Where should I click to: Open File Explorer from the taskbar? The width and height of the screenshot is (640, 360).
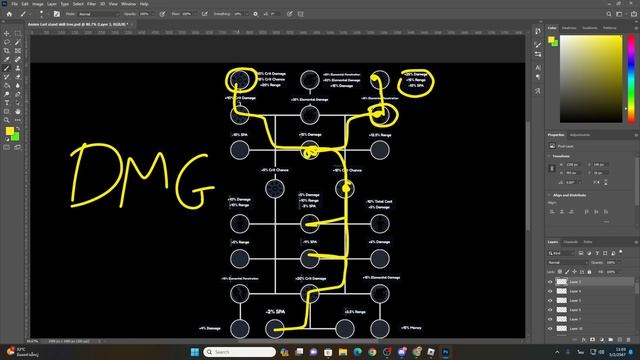point(342,352)
